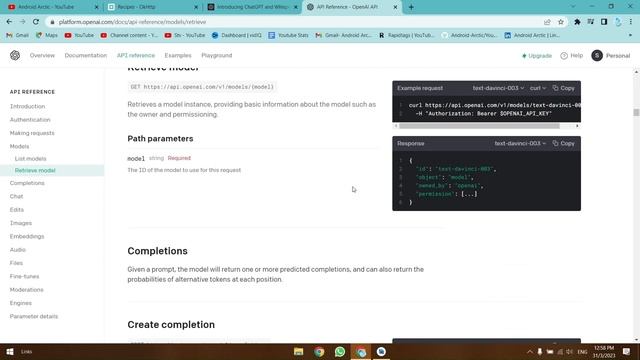Select API reference tab
The width and height of the screenshot is (640, 360).
click(x=136, y=56)
